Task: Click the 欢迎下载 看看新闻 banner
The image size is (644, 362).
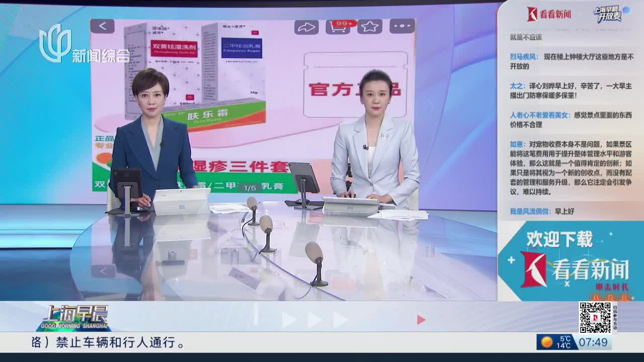Action: (x=571, y=261)
